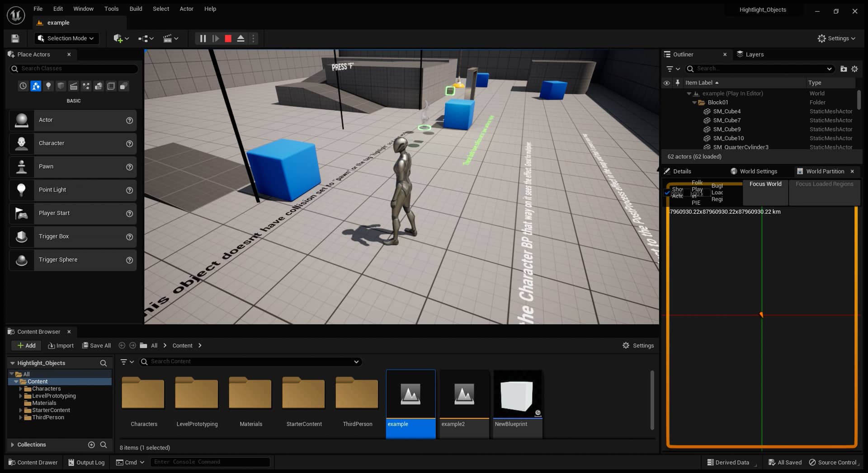Click the frame-advance playback icon
The width and height of the screenshot is (868, 473).
point(216,38)
